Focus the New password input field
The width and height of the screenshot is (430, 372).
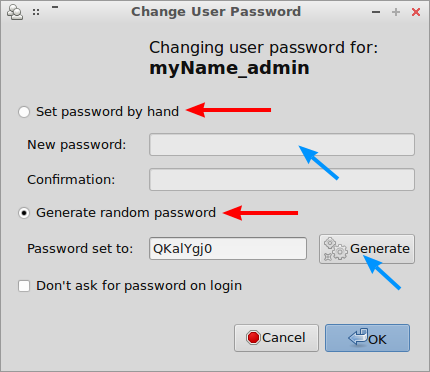(282, 145)
